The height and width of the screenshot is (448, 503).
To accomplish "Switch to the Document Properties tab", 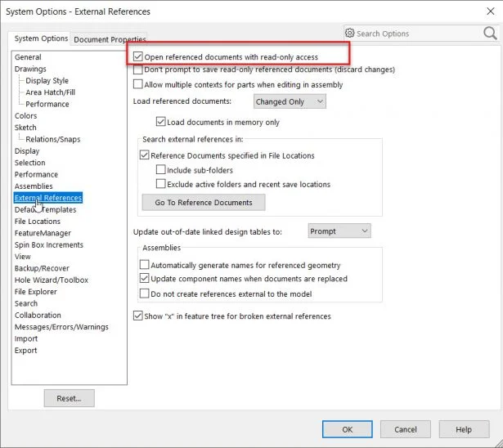I will (x=110, y=39).
